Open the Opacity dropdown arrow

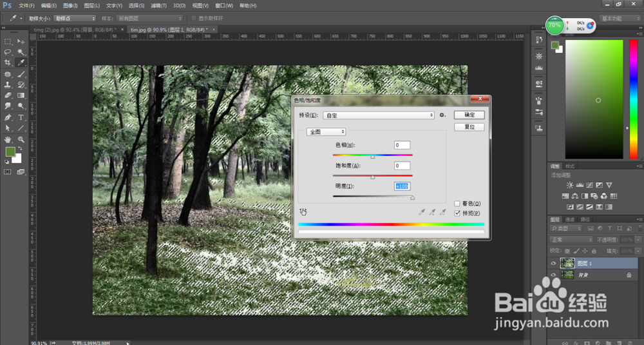click(x=638, y=240)
